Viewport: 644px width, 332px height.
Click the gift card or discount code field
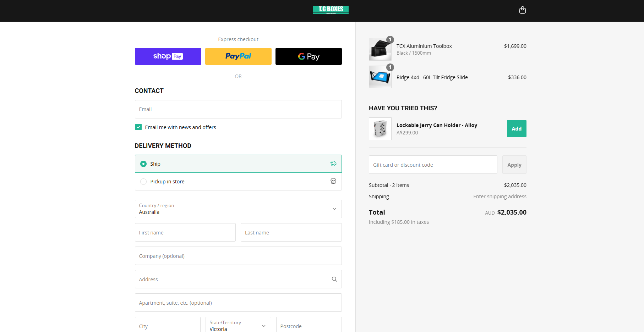433,165
